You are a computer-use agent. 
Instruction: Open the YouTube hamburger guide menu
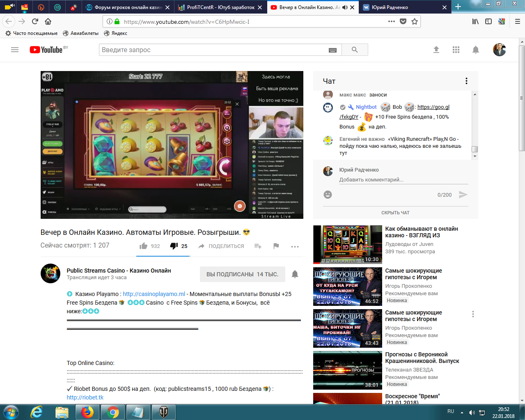(15, 50)
